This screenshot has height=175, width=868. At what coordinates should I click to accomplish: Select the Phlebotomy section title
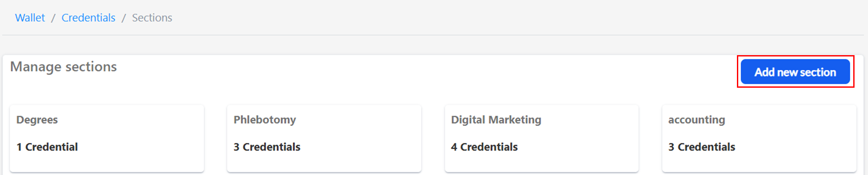[x=265, y=120]
